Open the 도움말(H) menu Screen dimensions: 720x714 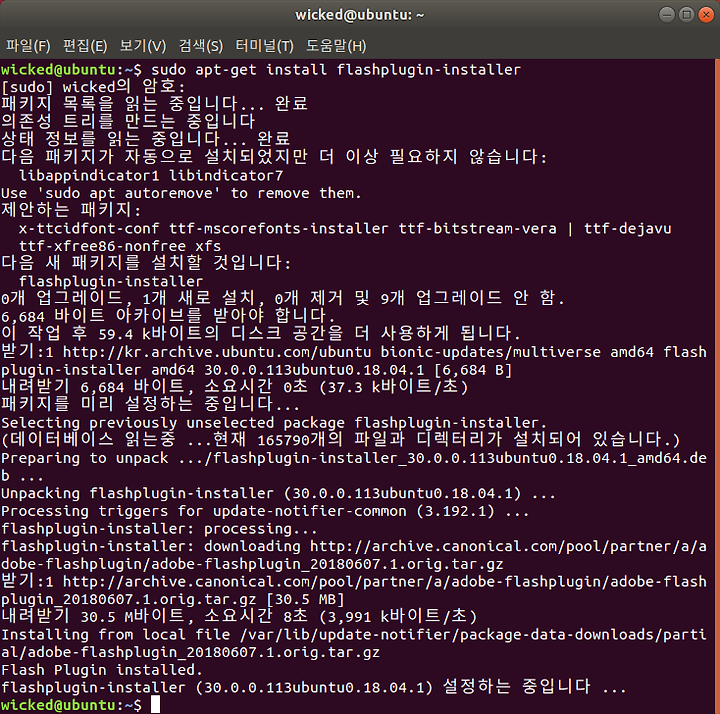point(336,46)
